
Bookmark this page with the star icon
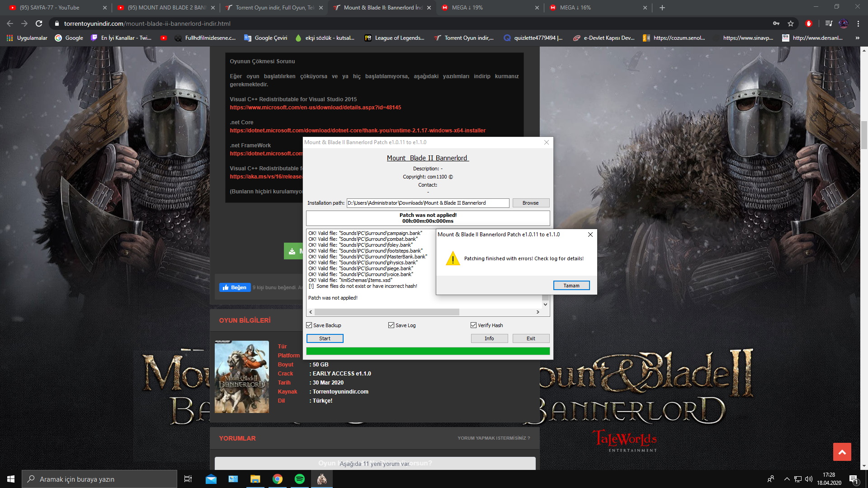point(791,23)
